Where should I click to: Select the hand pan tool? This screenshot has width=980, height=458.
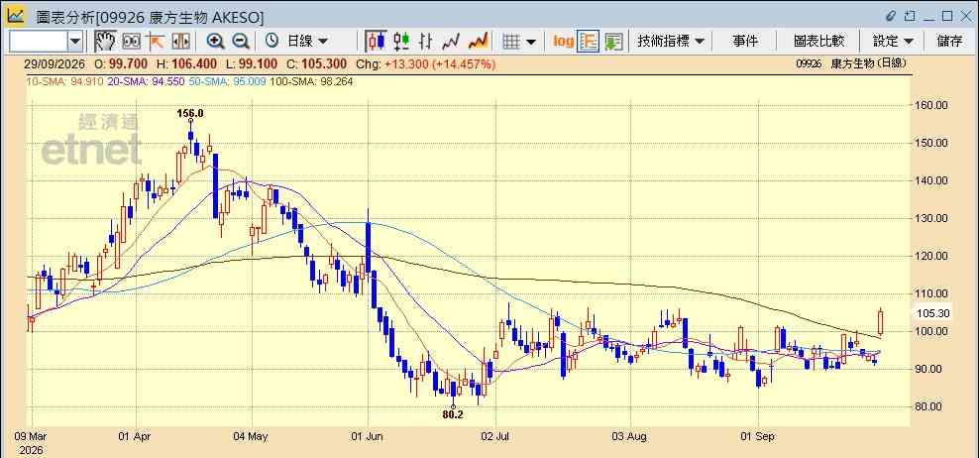coord(106,42)
